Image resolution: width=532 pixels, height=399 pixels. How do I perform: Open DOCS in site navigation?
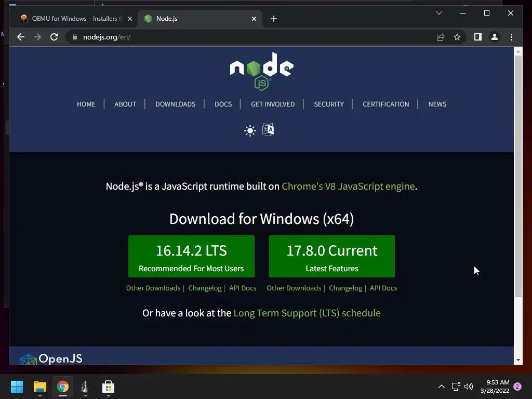(223, 104)
